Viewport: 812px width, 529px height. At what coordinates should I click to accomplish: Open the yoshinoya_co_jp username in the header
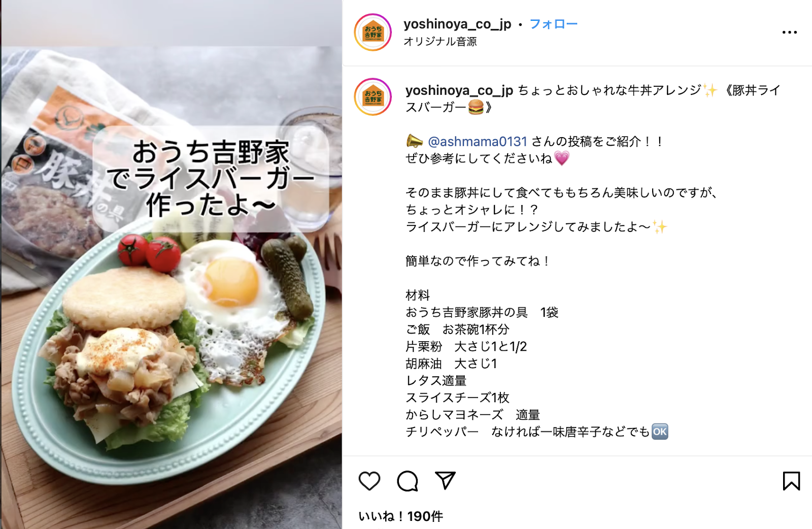tap(457, 24)
